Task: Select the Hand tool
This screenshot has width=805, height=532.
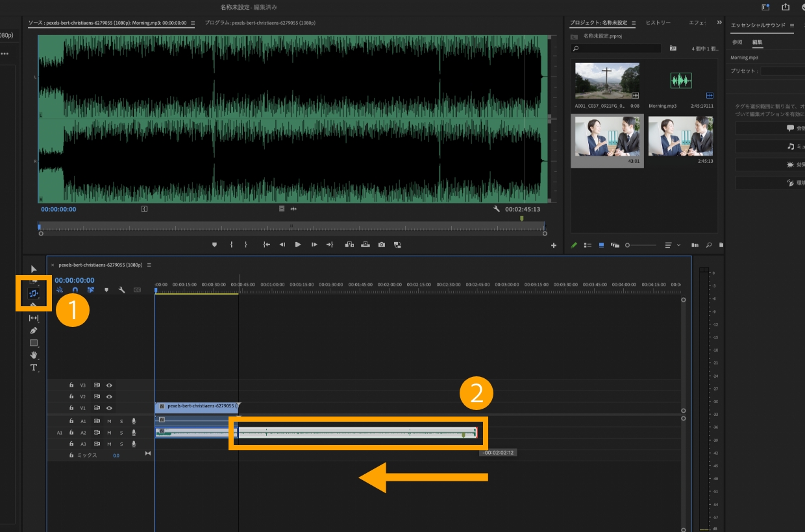Action: click(x=34, y=355)
